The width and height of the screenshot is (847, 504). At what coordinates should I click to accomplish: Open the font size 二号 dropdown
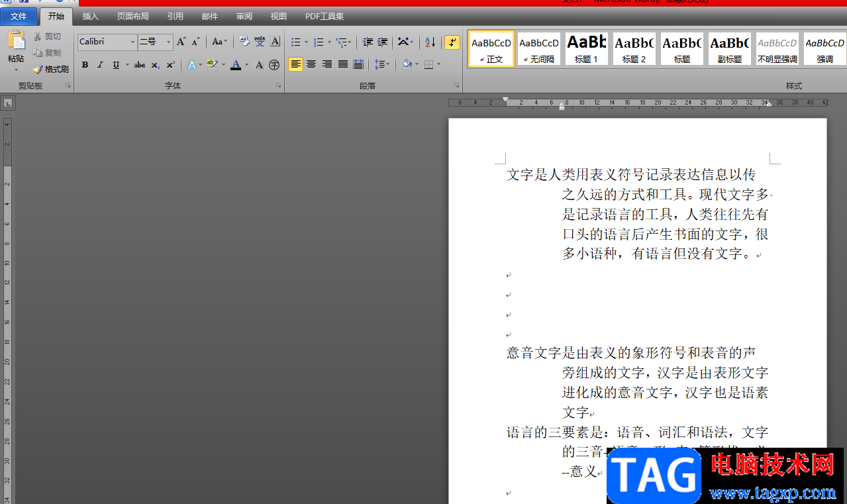[x=168, y=42]
